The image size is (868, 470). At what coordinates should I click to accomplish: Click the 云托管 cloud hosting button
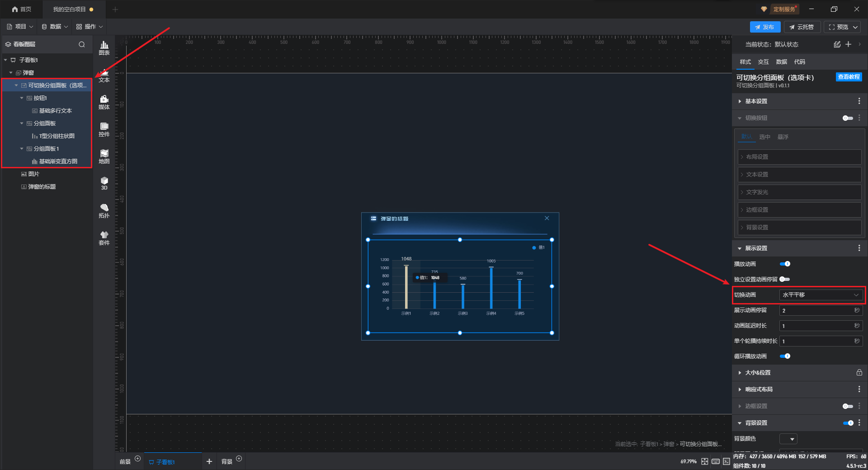(x=802, y=27)
